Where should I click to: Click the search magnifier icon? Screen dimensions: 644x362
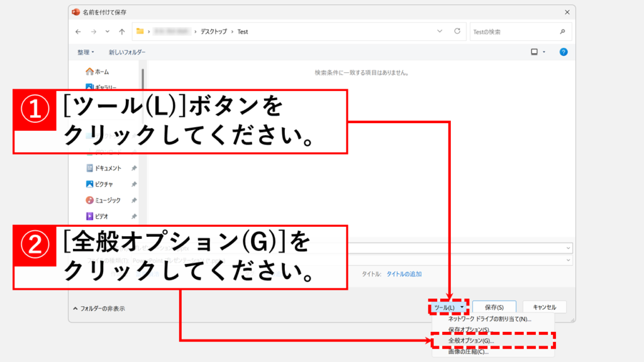coord(563,31)
